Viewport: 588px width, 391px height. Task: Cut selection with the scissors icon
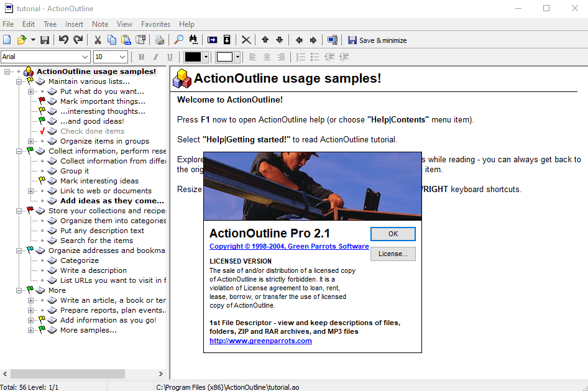98,40
